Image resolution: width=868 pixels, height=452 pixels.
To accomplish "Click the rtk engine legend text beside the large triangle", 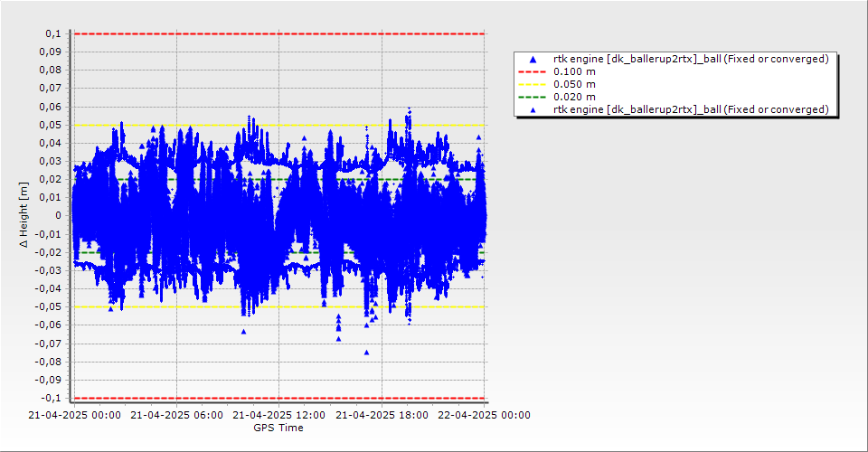I will 691,59.
